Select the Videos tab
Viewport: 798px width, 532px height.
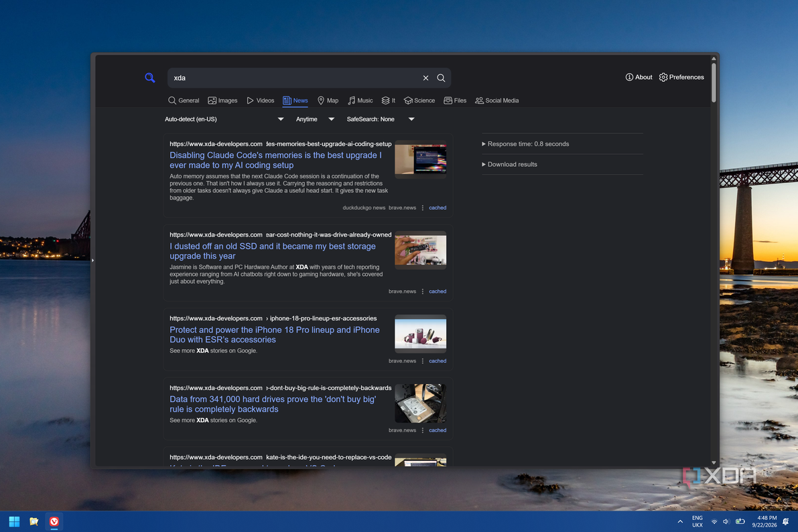coord(261,101)
